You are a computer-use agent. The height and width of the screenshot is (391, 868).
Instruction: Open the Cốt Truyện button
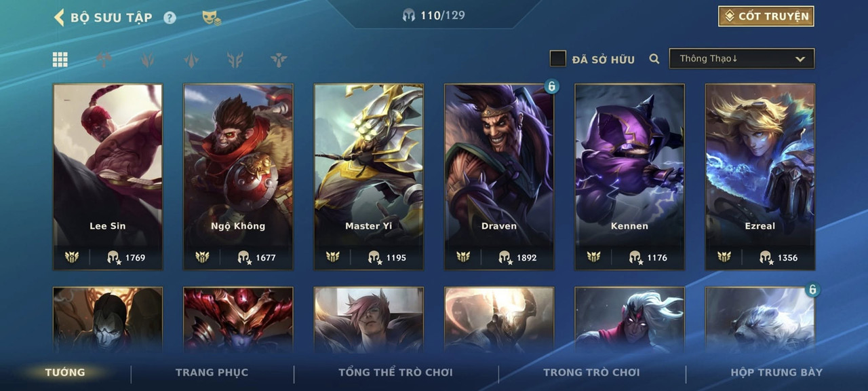click(x=766, y=16)
